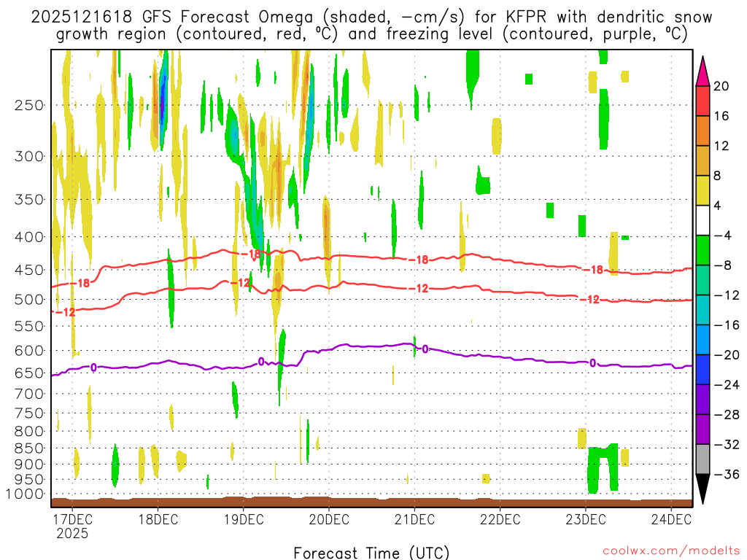Click the red 16 to 20 color band
This screenshot has width=747, height=560.
point(703,101)
